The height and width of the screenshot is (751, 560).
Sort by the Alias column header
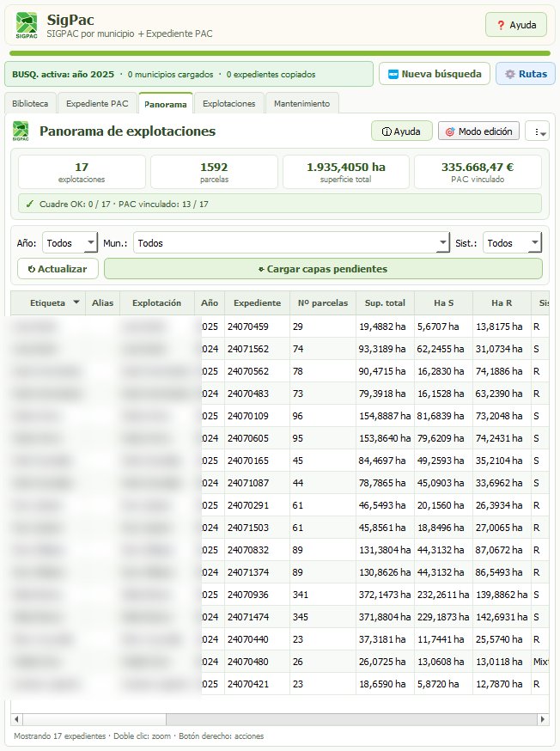click(x=103, y=302)
